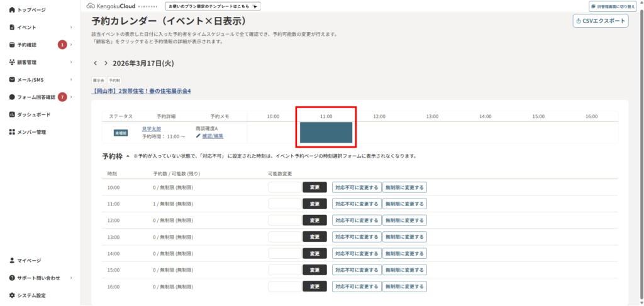The width and height of the screenshot is (644, 306).
Task: Go to next day with right chevron
Action: tap(106, 63)
